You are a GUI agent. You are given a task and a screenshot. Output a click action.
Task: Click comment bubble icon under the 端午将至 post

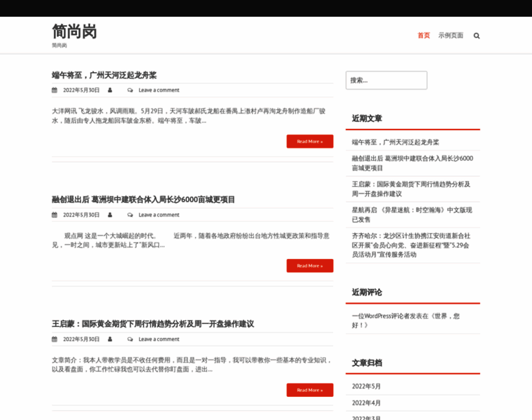pos(130,90)
